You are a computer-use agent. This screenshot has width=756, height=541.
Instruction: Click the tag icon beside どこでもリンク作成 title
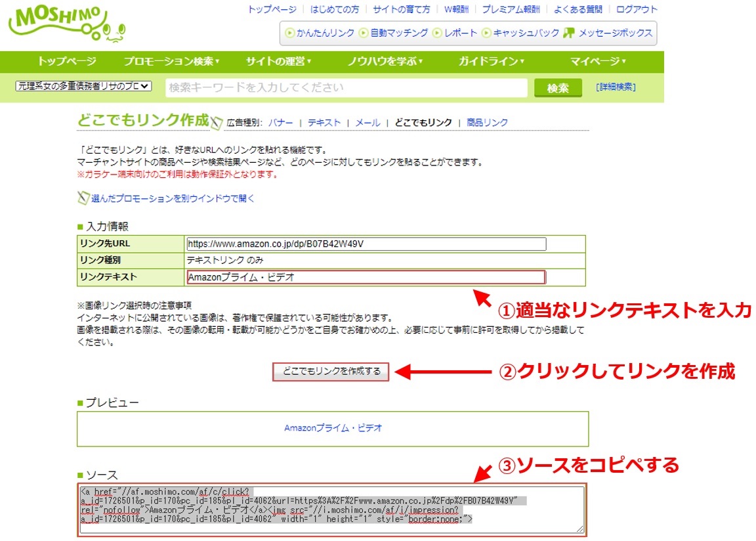coord(217,123)
